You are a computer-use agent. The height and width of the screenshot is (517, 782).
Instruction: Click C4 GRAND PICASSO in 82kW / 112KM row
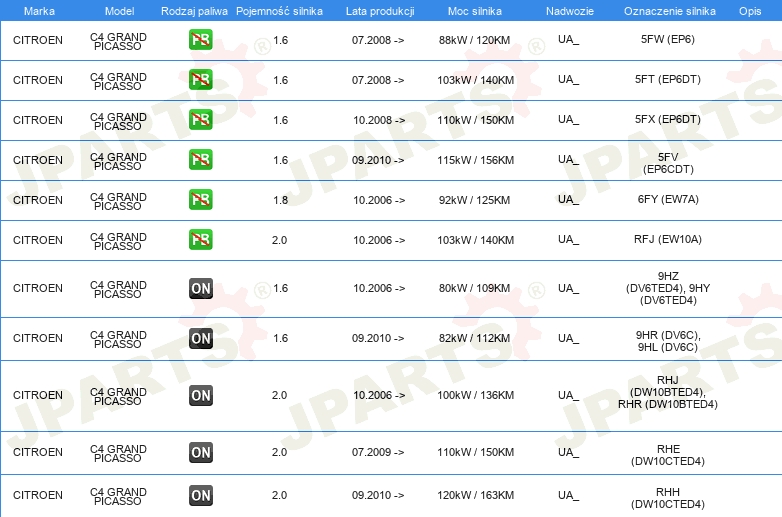(x=118, y=340)
